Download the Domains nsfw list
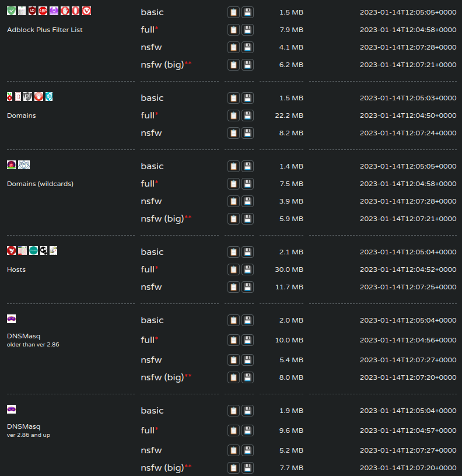Image resolution: width=462 pixels, height=476 pixels. coord(248,133)
